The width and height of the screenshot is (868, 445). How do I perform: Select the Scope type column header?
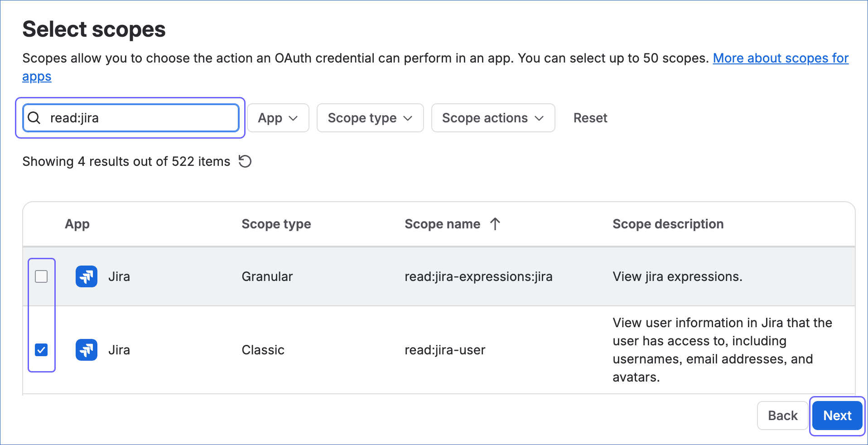click(x=276, y=224)
